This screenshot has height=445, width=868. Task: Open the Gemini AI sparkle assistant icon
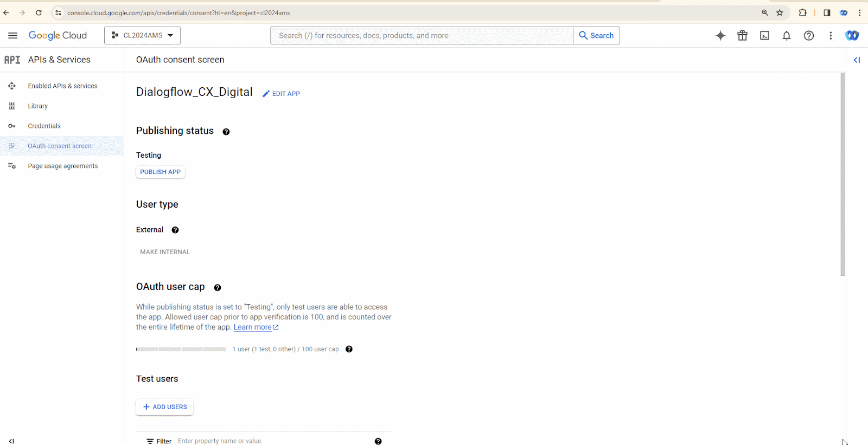(720, 35)
